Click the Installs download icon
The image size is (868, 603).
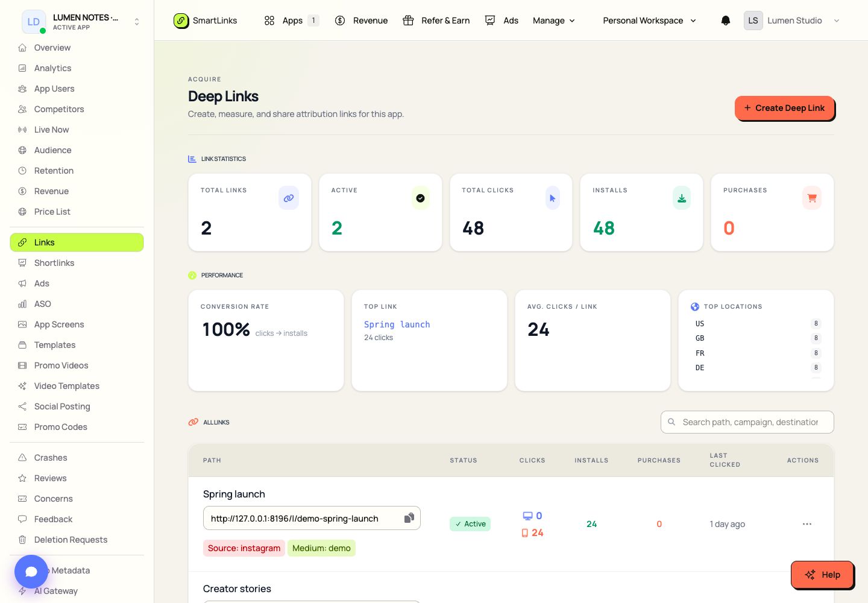pyautogui.click(x=682, y=198)
